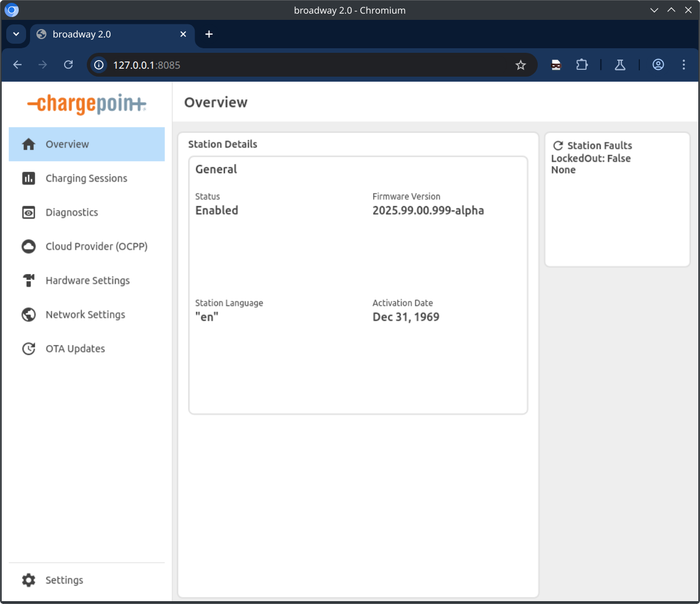Click the station language value "en"
The height and width of the screenshot is (604, 700).
point(206,317)
